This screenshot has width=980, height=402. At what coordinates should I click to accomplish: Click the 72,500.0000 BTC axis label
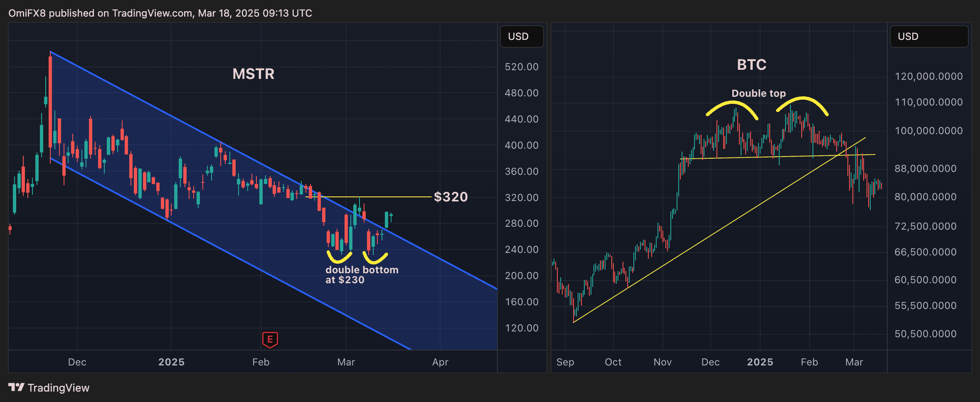[926, 226]
